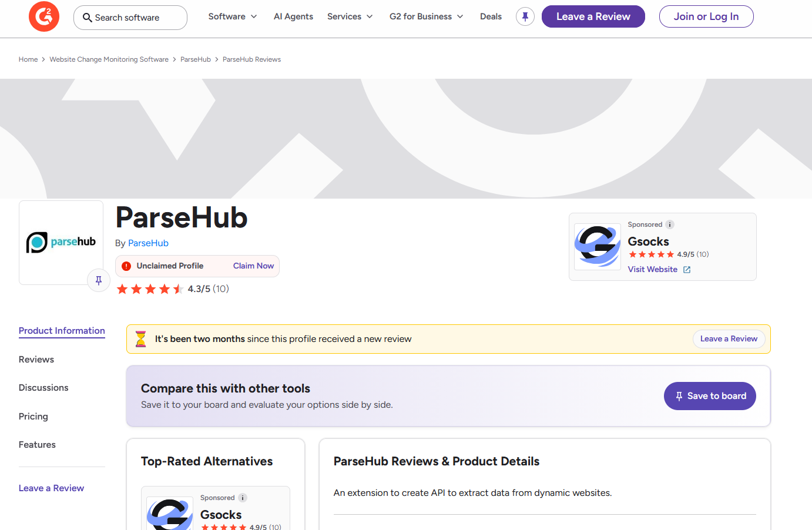This screenshot has height=530, width=812.
Task: Click the external link icon next to Visit Website
Action: 687,269
